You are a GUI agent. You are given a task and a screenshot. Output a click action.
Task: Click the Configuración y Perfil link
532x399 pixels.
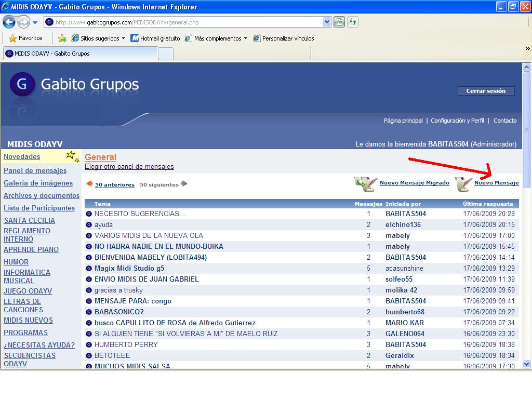click(457, 121)
